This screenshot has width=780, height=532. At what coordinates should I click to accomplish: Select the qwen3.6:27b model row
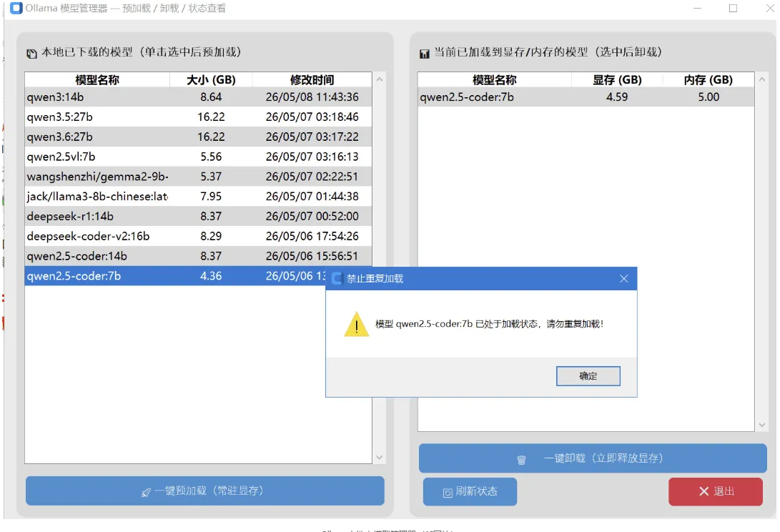[198, 137]
